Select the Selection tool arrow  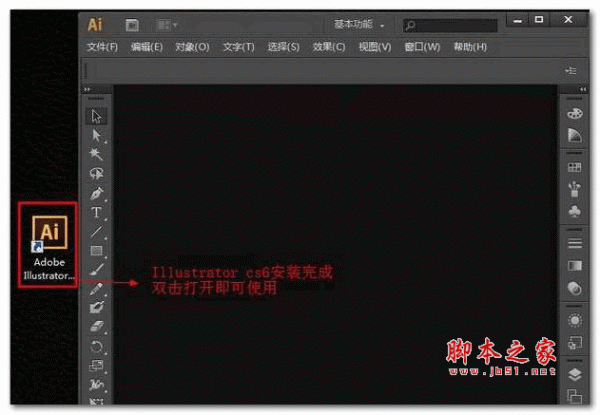point(96,116)
